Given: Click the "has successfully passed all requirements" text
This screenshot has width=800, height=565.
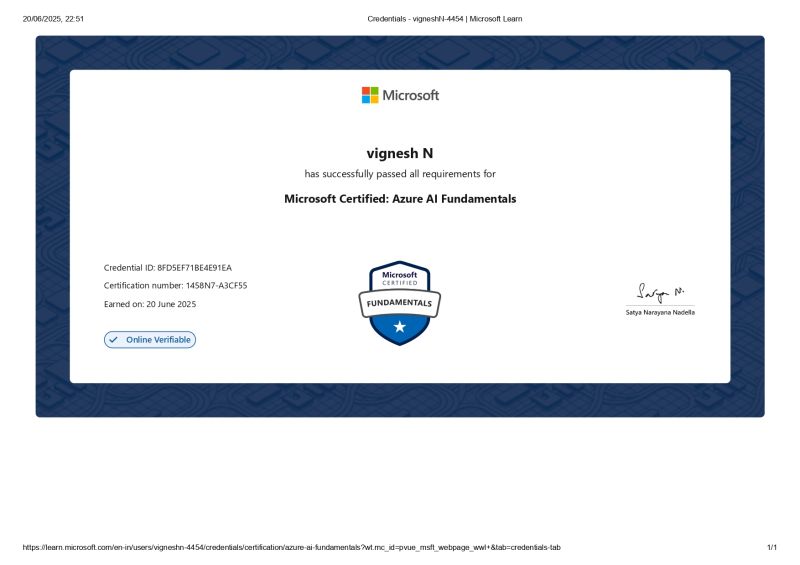Looking at the screenshot, I should coord(400,174).
